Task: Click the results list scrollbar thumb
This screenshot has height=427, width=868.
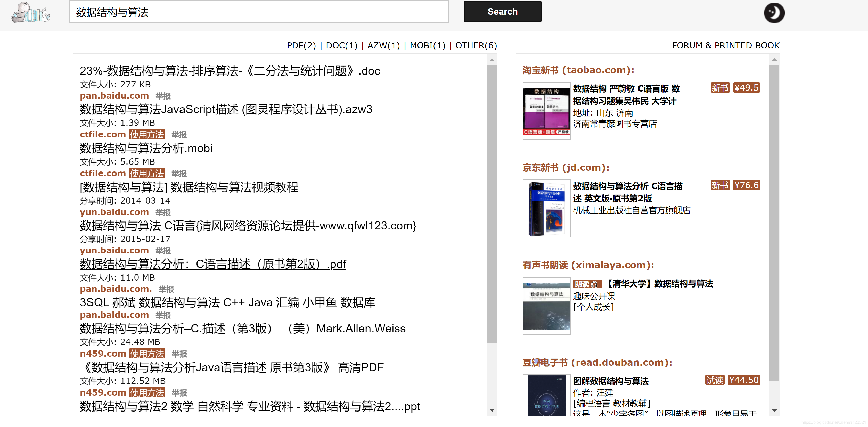Action: tap(492, 204)
